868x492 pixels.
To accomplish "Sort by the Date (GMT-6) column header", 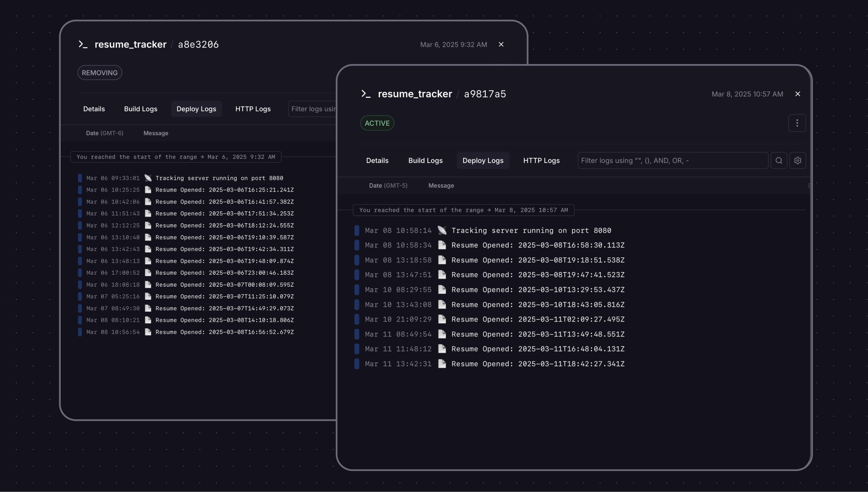I will click(105, 133).
